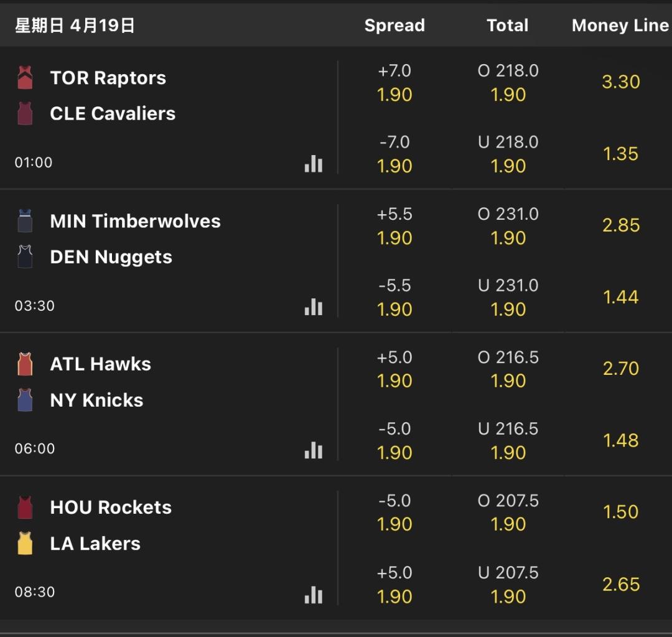Image resolution: width=672 pixels, height=637 pixels.
Task: Click the Money Line column header
Action: point(620,26)
